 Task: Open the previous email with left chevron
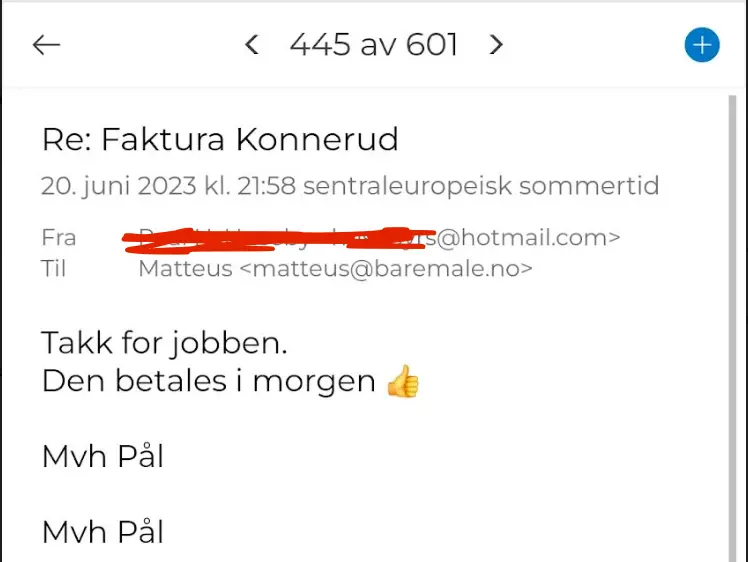click(x=251, y=45)
